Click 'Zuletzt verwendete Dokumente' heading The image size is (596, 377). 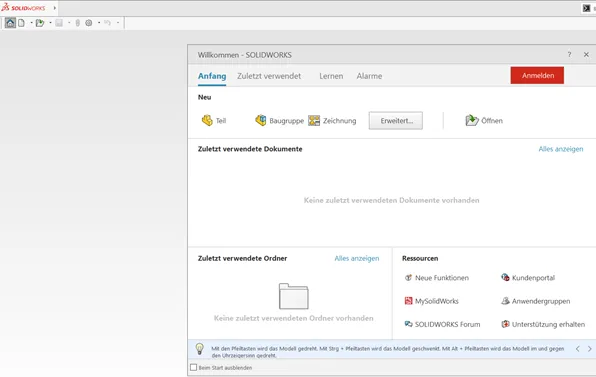pyautogui.click(x=250, y=149)
